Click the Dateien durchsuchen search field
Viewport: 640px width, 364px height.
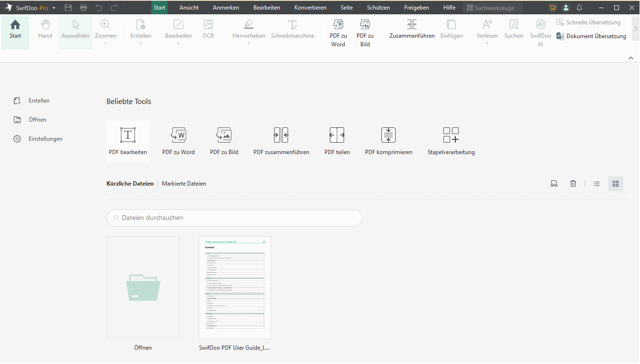coord(234,218)
